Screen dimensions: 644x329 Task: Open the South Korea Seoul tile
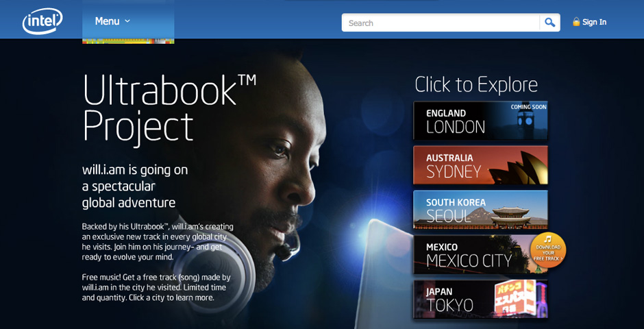tap(480, 210)
